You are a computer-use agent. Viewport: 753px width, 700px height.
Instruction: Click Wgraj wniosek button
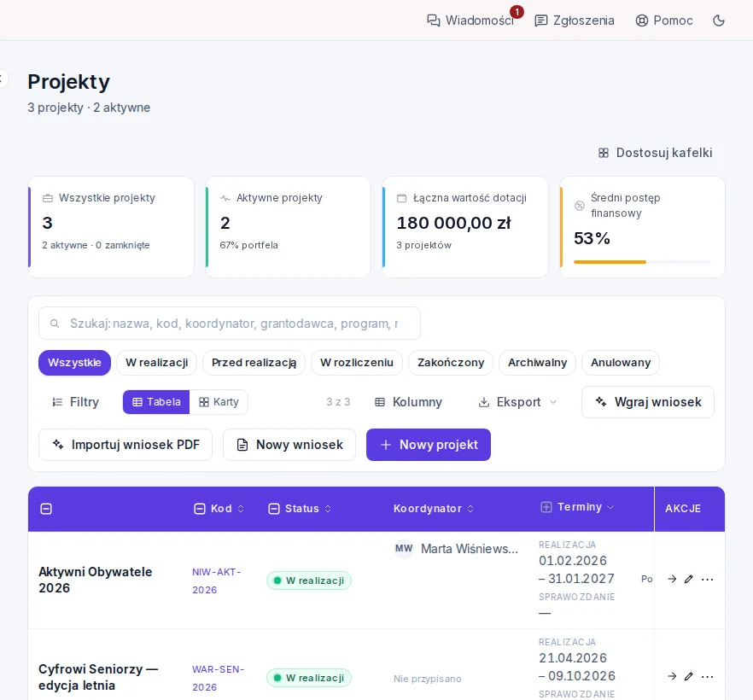[648, 402]
